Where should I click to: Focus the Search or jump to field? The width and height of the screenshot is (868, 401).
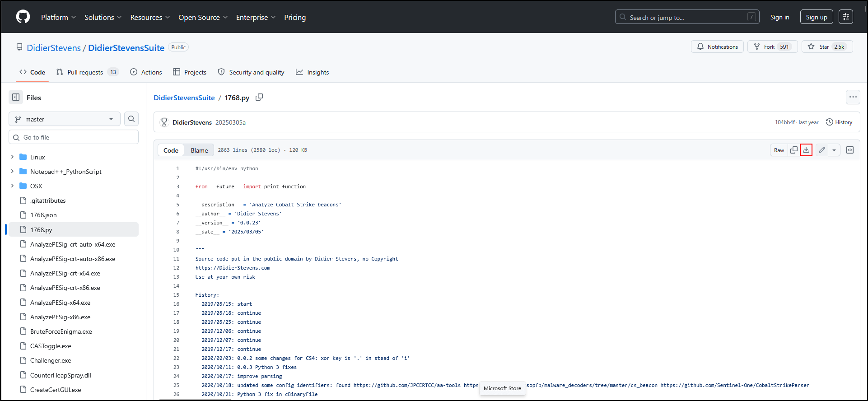[x=687, y=17]
